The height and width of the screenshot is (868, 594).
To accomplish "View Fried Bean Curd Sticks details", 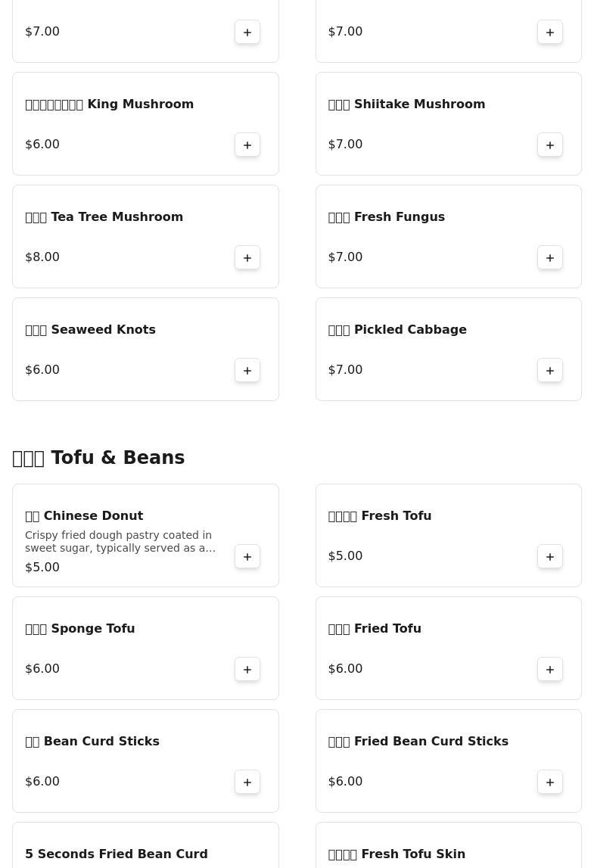I will coord(418,742).
